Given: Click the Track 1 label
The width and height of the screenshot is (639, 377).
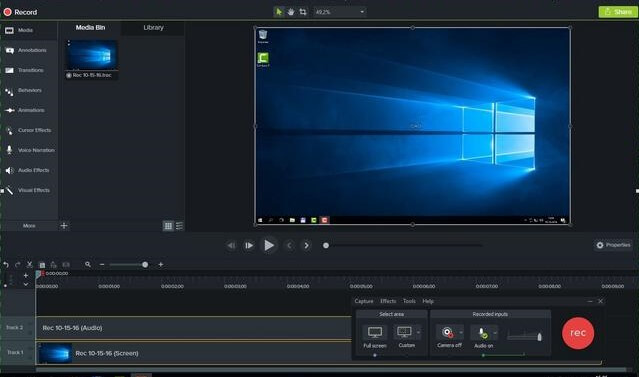Looking at the screenshot, I should [15, 352].
